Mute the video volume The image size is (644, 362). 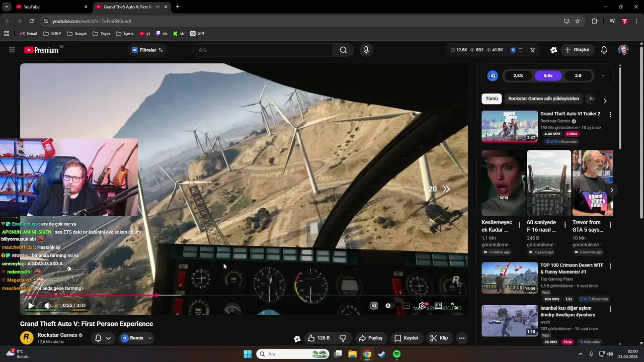(47, 305)
